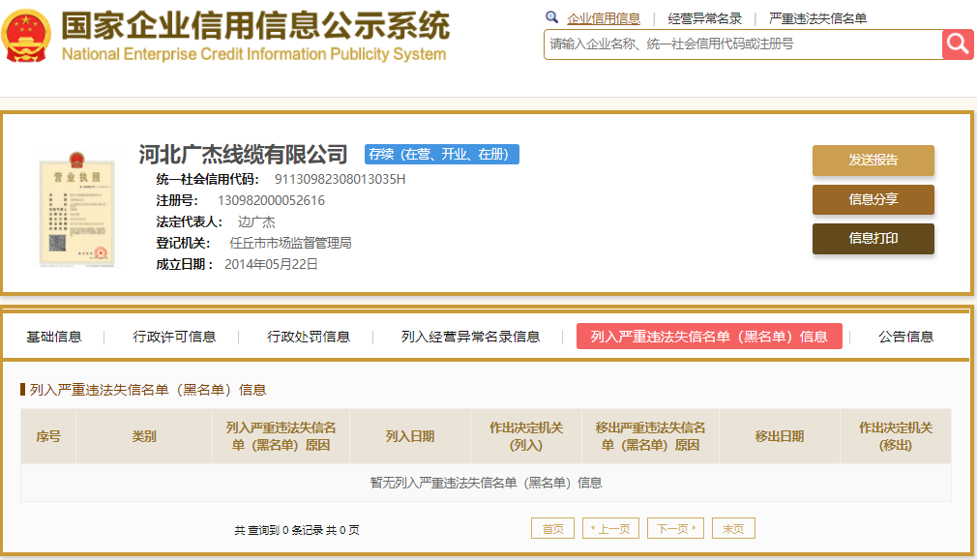Switch to the 基础信息 tab

[53, 337]
